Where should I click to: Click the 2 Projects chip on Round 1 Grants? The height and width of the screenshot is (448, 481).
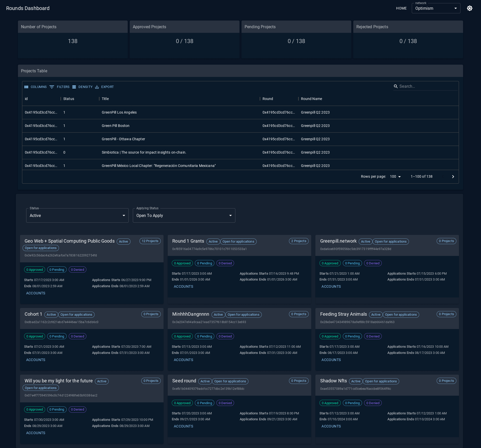pyautogui.click(x=299, y=241)
